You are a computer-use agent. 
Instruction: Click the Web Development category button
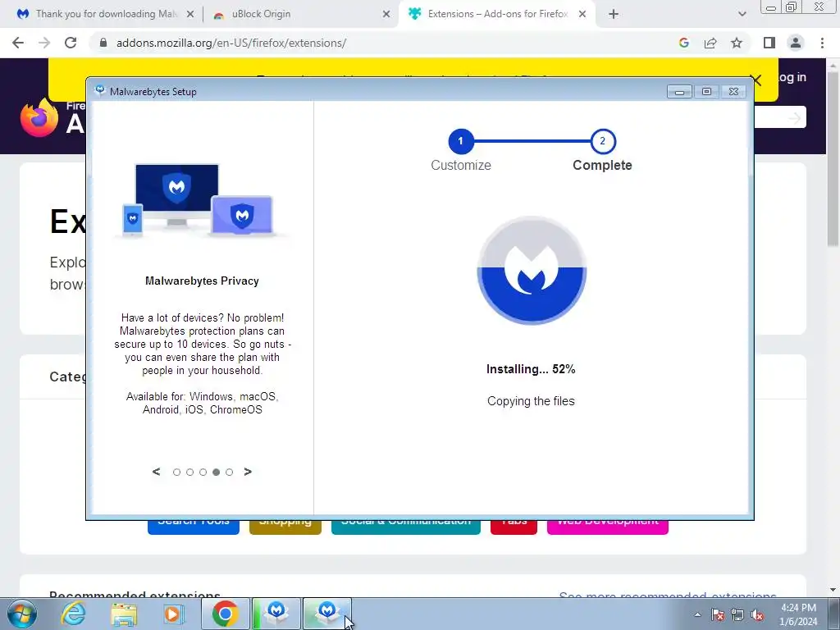coord(608,526)
